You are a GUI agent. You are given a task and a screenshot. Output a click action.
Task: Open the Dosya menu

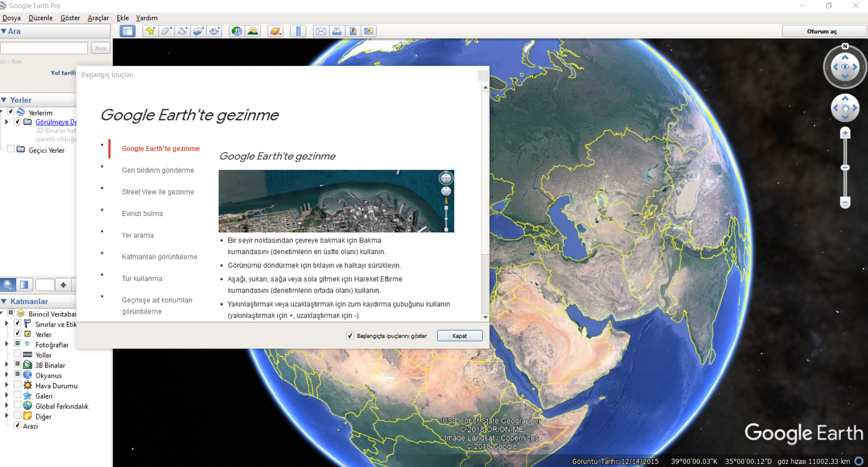11,18
